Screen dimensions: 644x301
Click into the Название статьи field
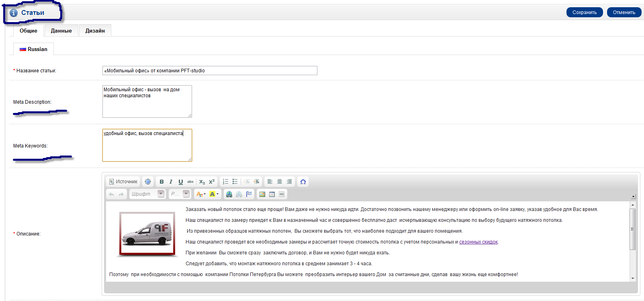[x=209, y=71]
